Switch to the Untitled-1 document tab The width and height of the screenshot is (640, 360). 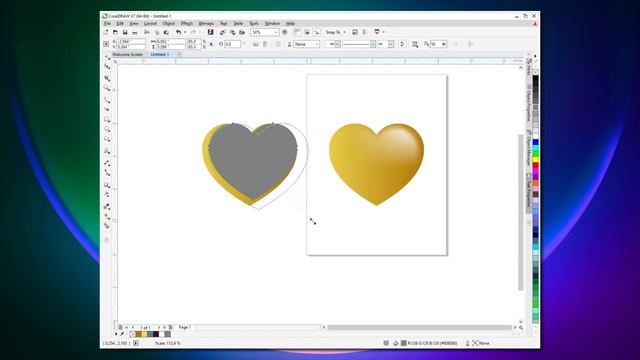[160, 54]
